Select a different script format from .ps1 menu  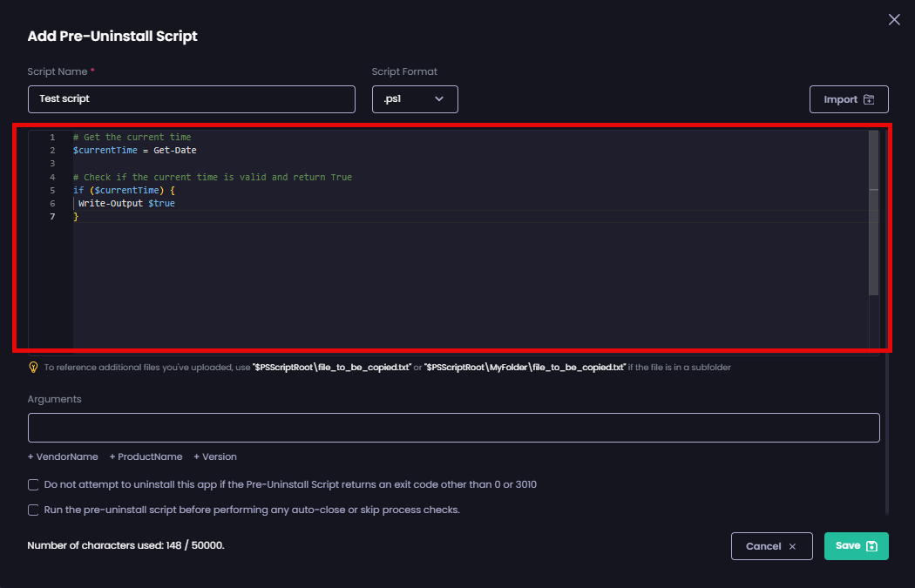415,98
